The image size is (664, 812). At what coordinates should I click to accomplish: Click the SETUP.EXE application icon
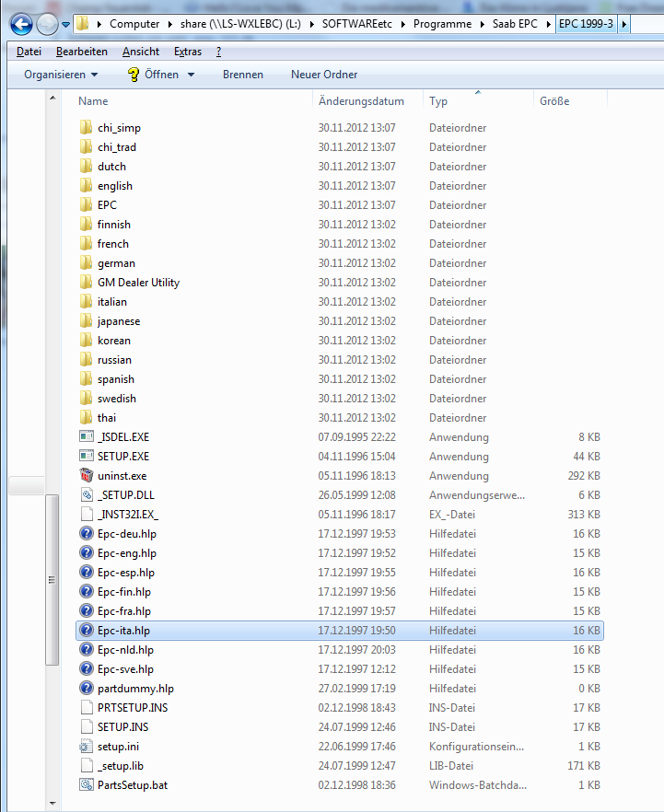[86, 456]
